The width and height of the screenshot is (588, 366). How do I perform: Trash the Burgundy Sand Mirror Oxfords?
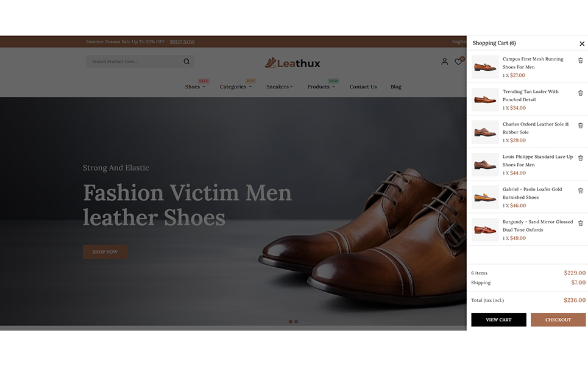tap(580, 223)
